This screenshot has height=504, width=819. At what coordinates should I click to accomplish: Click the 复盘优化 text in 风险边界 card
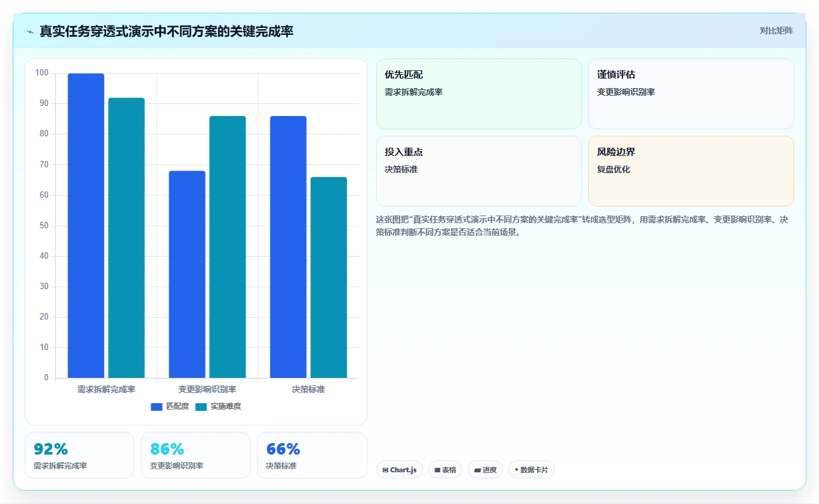[x=613, y=169]
